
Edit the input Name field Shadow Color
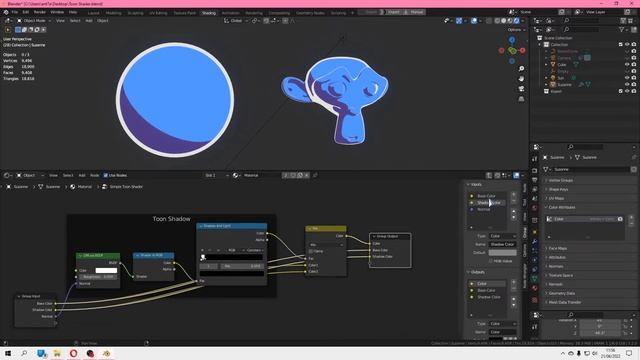click(503, 244)
